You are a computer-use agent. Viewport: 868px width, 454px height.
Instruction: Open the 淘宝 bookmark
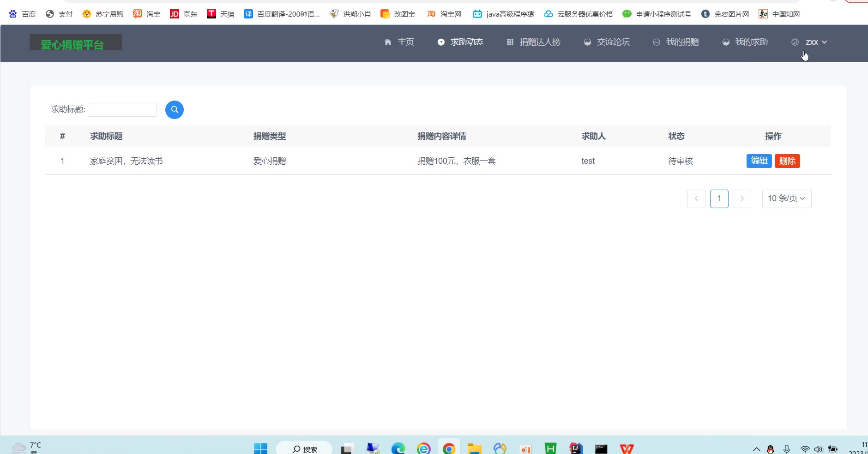(x=147, y=14)
